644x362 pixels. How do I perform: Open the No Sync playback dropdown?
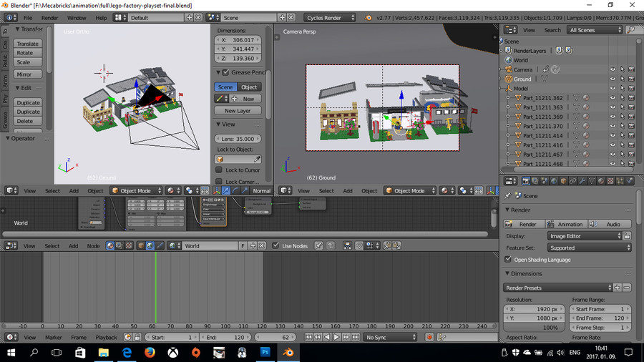[390, 337]
